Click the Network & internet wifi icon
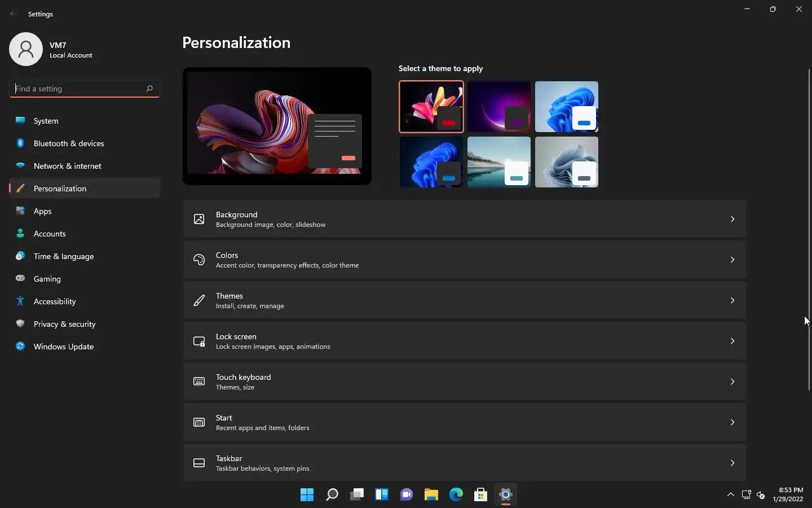 point(20,165)
